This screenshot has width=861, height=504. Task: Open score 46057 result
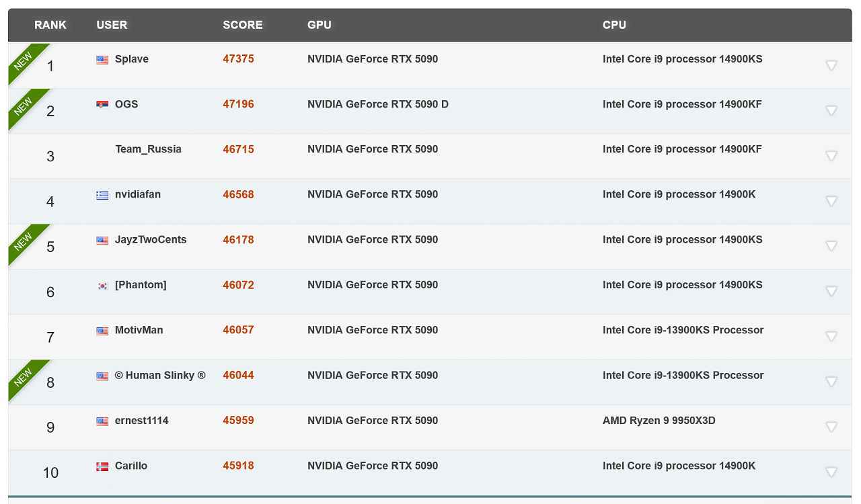pos(239,330)
